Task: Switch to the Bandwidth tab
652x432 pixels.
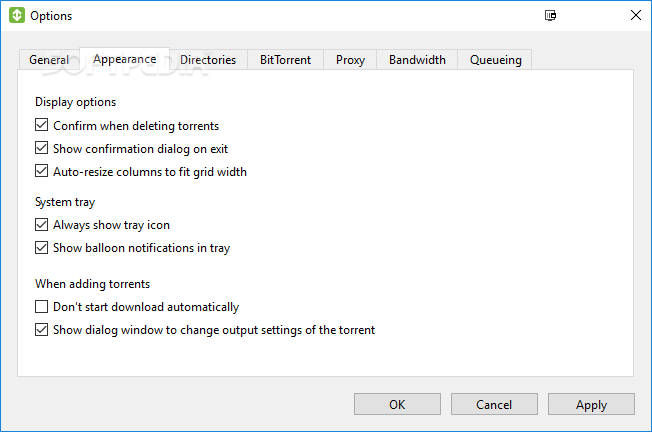Action: [x=417, y=60]
